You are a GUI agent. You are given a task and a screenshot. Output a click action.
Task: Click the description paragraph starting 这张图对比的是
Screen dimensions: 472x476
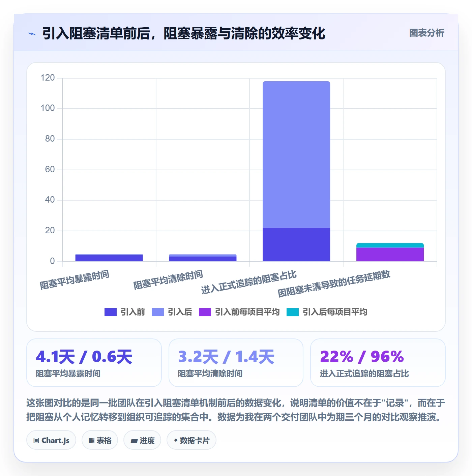(236, 410)
